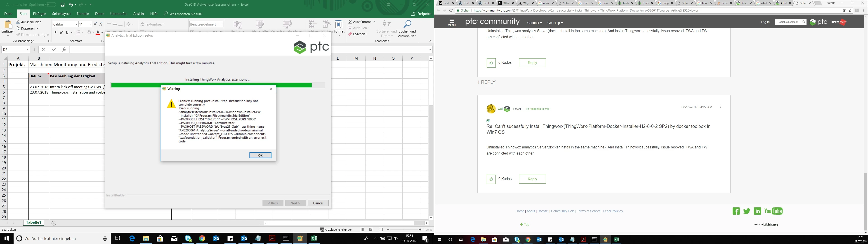The height and width of the screenshot is (244, 868).
Task: Click the Ausschneiden scissors icon in Excel
Action: click(x=18, y=22)
